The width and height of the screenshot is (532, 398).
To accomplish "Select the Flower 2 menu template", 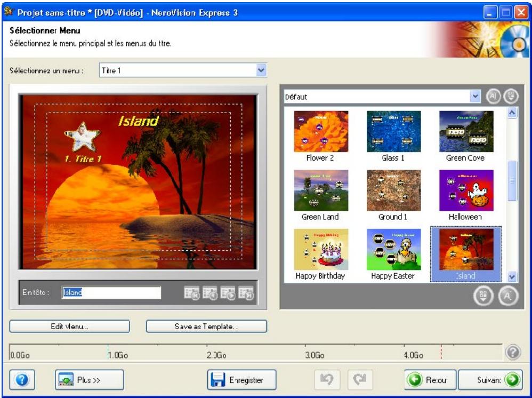I will click(x=320, y=136).
